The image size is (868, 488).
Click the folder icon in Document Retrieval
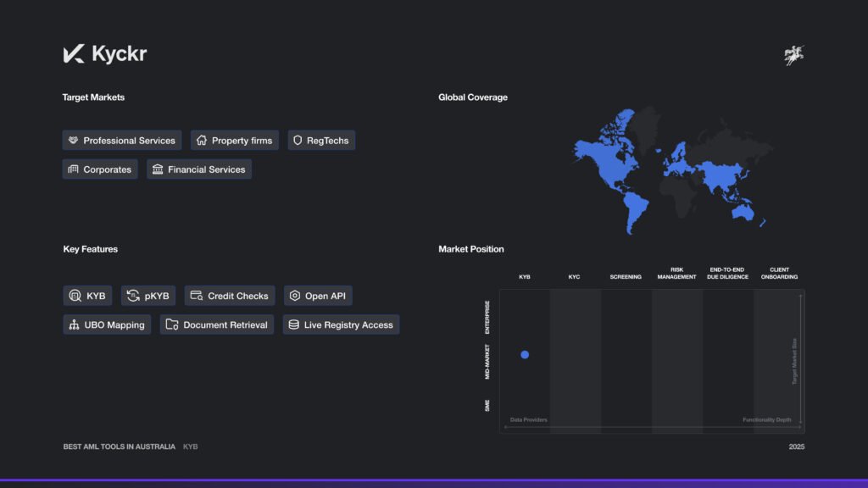(x=171, y=324)
